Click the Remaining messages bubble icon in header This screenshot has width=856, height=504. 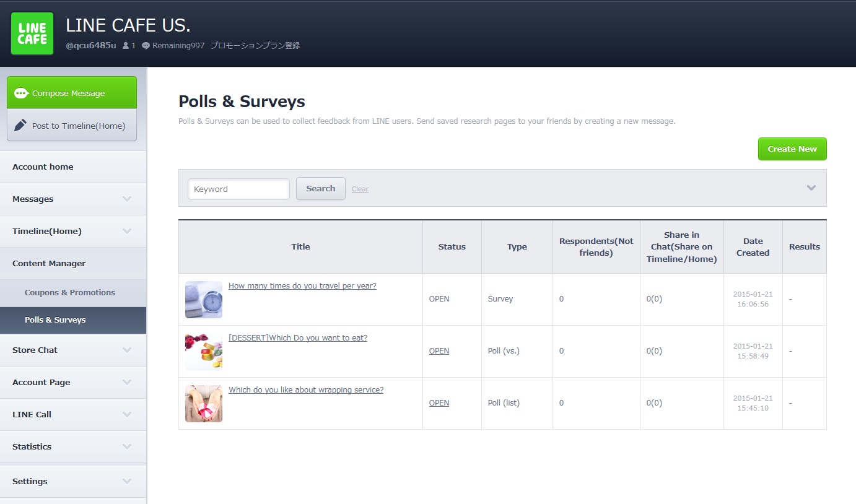point(146,46)
